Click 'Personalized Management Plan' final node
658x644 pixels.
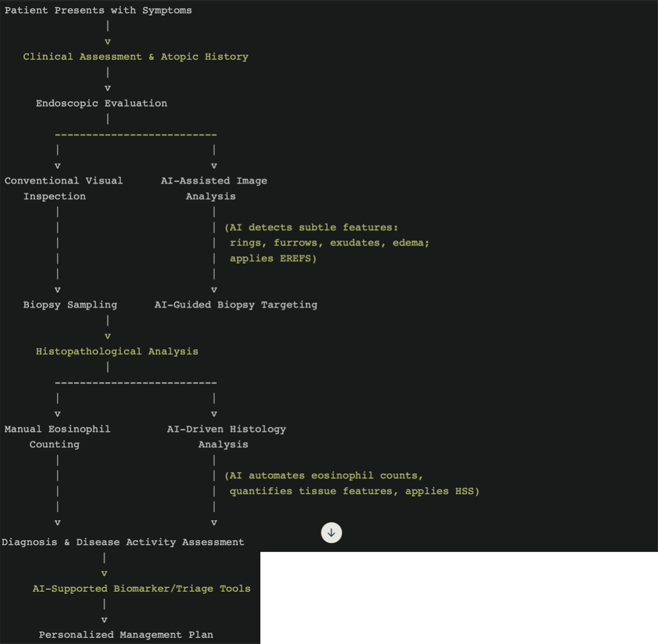(x=126, y=635)
